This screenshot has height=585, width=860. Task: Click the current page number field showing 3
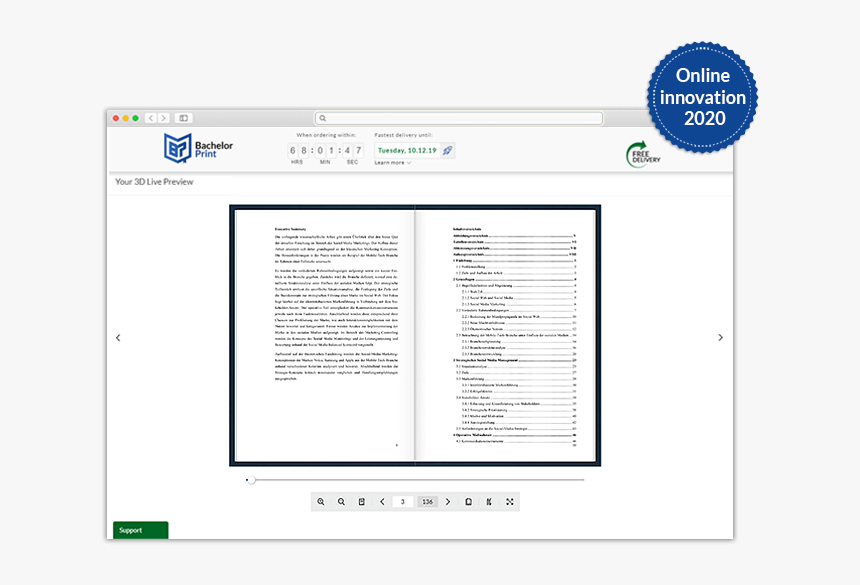[x=403, y=502]
